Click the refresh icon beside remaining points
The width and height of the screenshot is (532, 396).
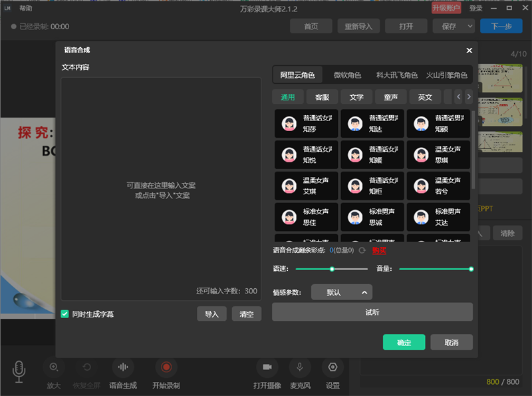coord(362,251)
